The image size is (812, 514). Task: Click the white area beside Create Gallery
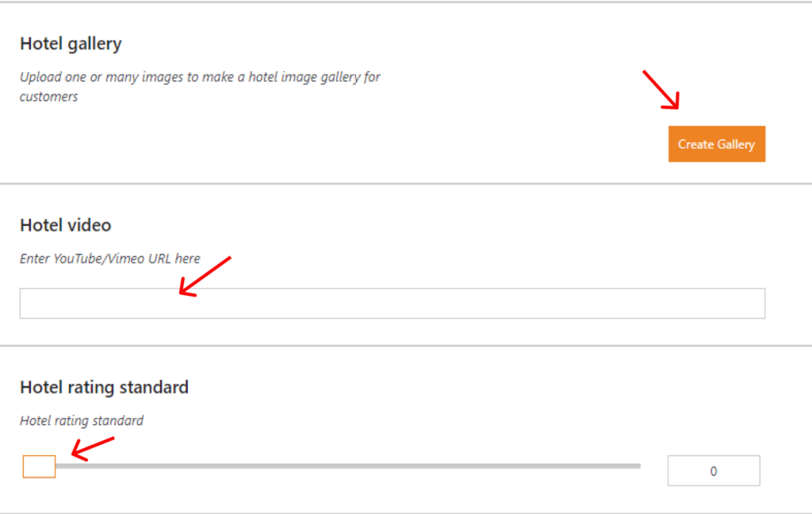515,144
